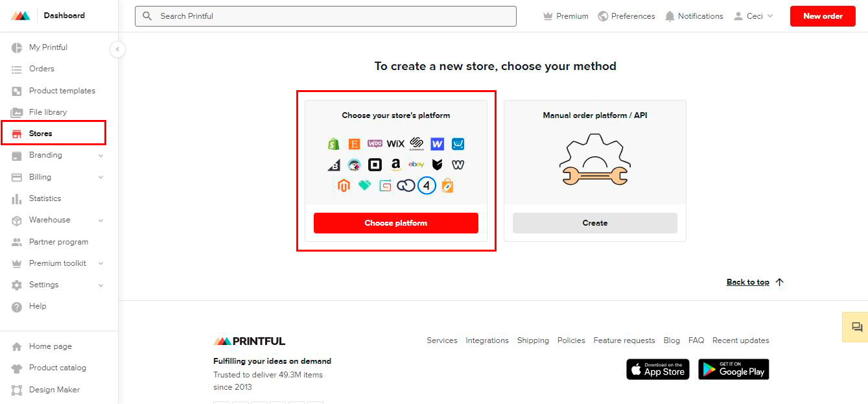Screen dimensions: 868x404
Task: Pick the eBay platform icon
Action: click(416, 164)
